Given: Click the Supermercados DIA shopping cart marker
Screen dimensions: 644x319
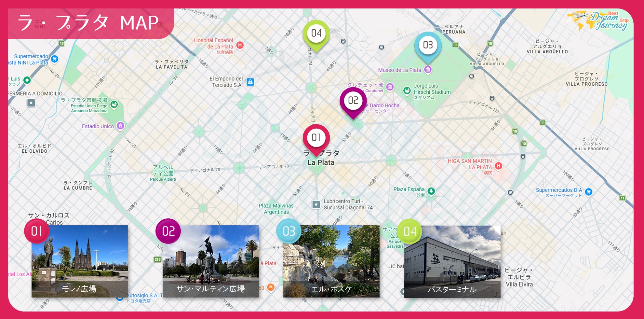Looking at the screenshot, I should click(588, 192).
